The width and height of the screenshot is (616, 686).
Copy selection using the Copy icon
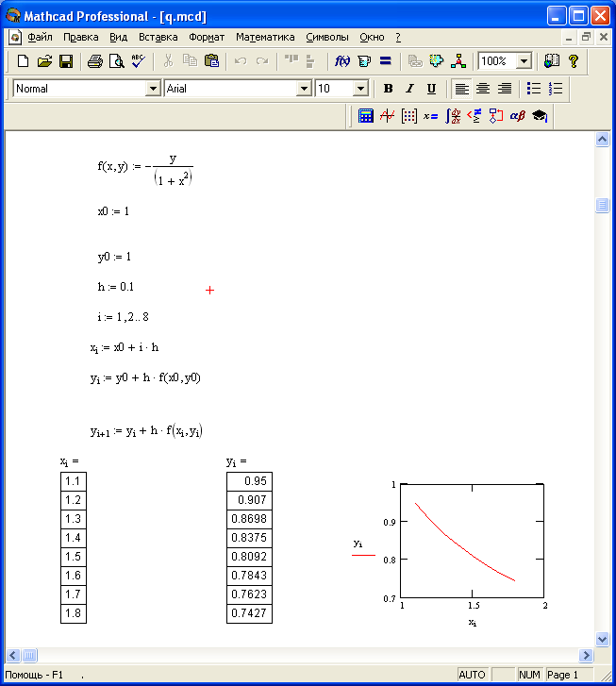tap(190, 61)
